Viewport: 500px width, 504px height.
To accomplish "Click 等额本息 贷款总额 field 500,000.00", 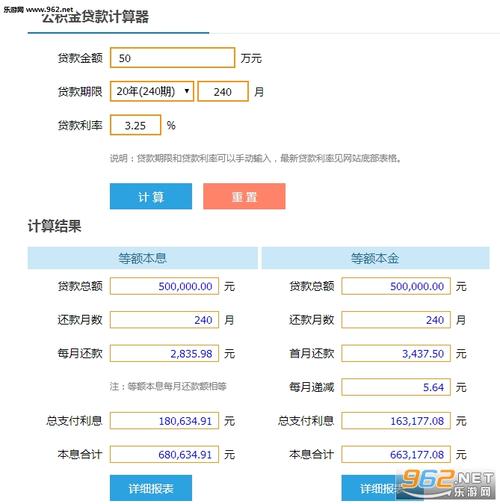I will 164,286.
